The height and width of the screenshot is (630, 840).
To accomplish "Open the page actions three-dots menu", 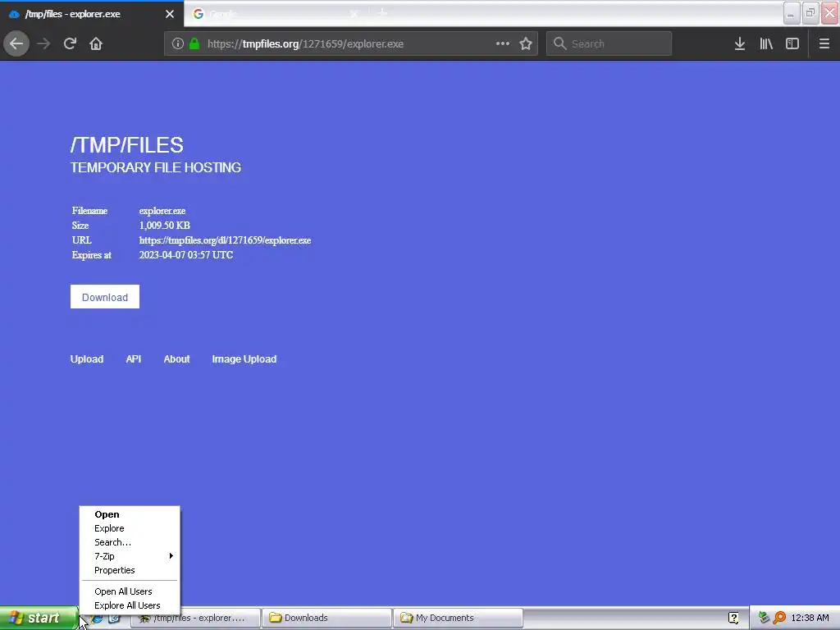I will [x=503, y=43].
